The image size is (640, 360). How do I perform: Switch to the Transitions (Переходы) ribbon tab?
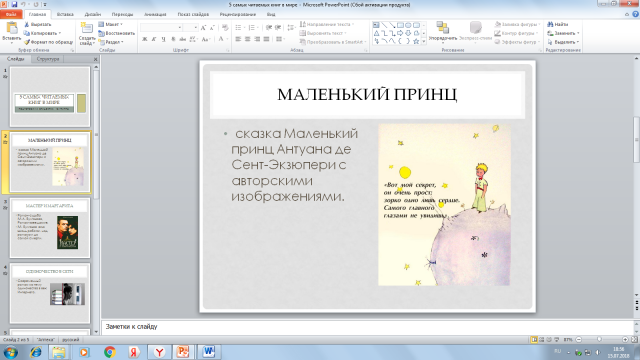(122, 14)
